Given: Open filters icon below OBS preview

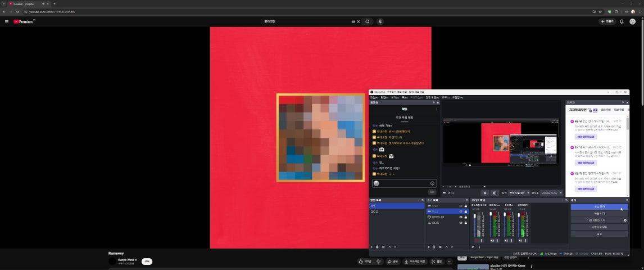Looking at the screenshot, I should click(x=495, y=193).
